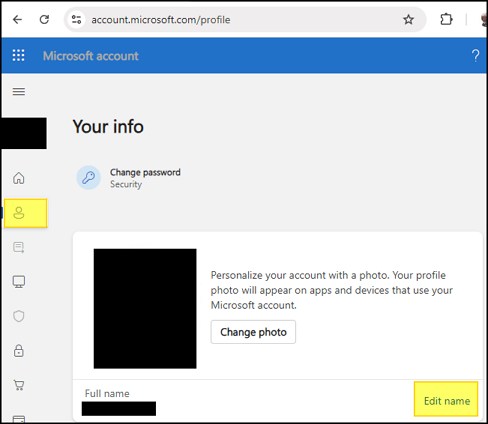The width and height of the screenshot is (488, 424).
Task: Click the Microsoft account header title
Action: [91, 56]
